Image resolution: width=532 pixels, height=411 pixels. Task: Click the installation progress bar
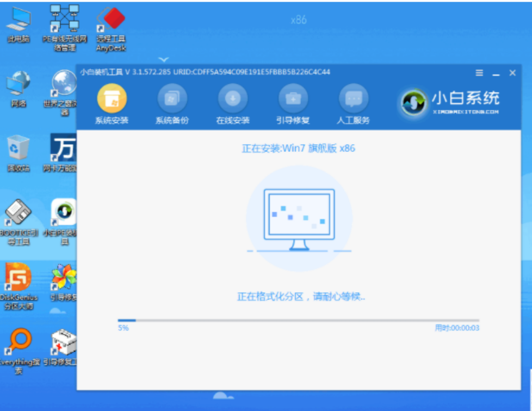point(298,321)
